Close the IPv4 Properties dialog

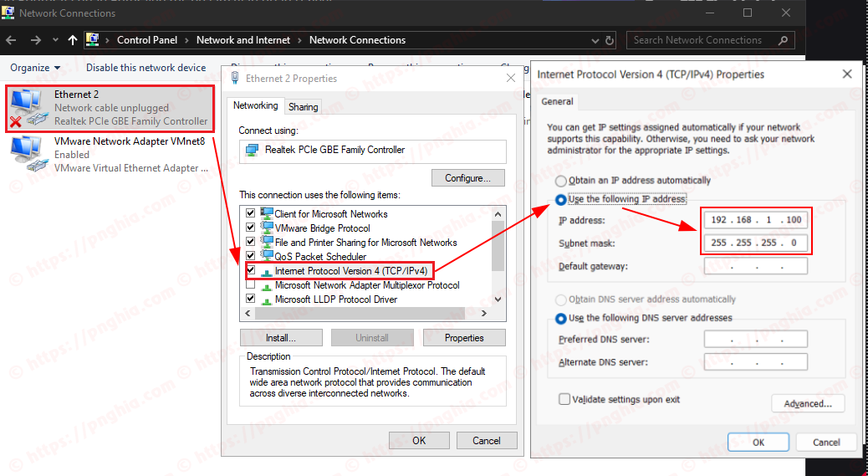point(847,74)
